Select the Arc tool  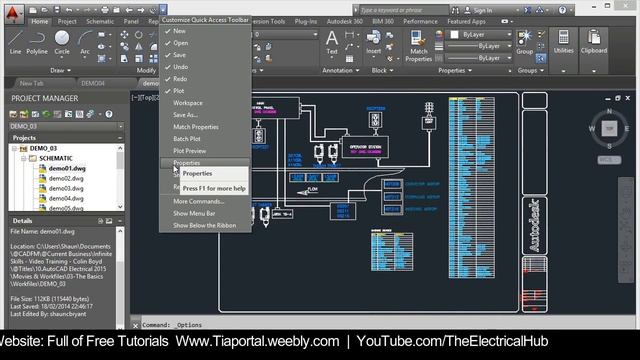click(84, 42)
